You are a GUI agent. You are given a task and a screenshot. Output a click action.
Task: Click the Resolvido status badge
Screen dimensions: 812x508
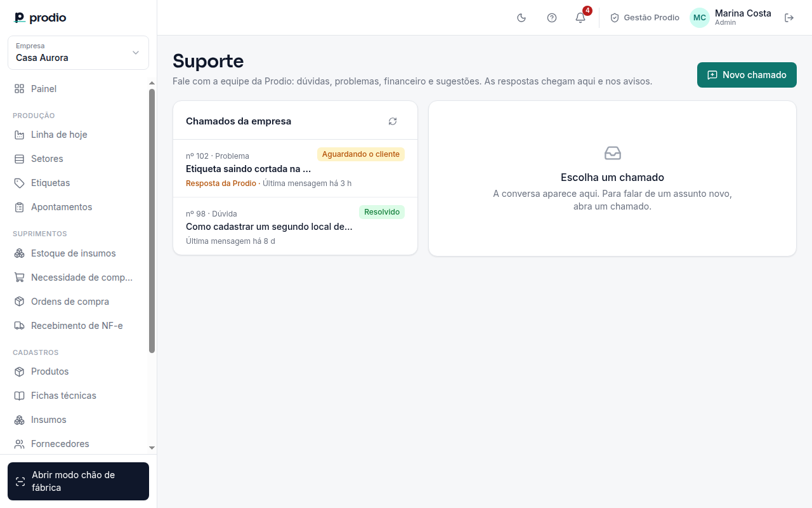[x=382, y=212]
